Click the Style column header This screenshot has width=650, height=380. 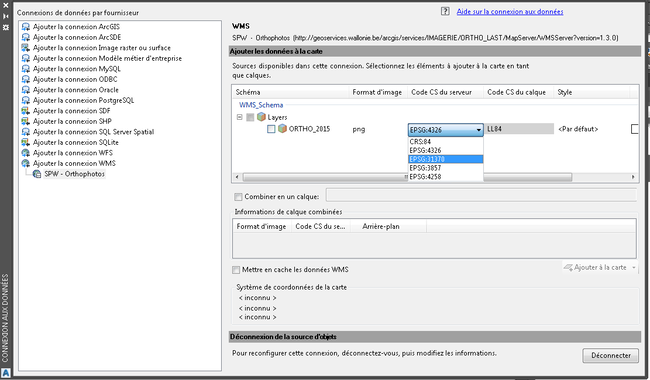(592, 92)
